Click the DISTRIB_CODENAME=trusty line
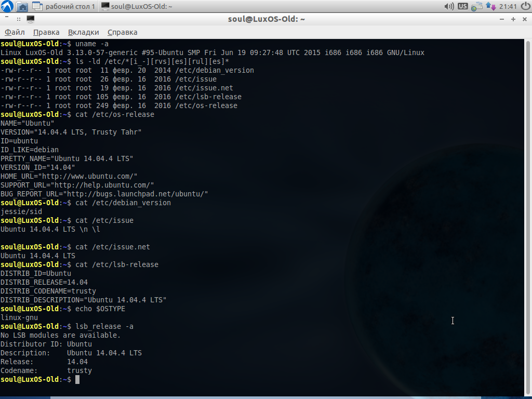Image resolution: width=532 pixels, height=399 pixels. pyautogui.click(x=48, y=291)
